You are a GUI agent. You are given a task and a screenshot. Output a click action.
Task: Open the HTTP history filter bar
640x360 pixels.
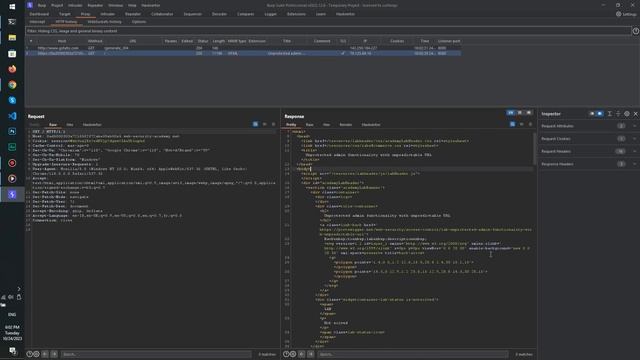click(329, 31)
